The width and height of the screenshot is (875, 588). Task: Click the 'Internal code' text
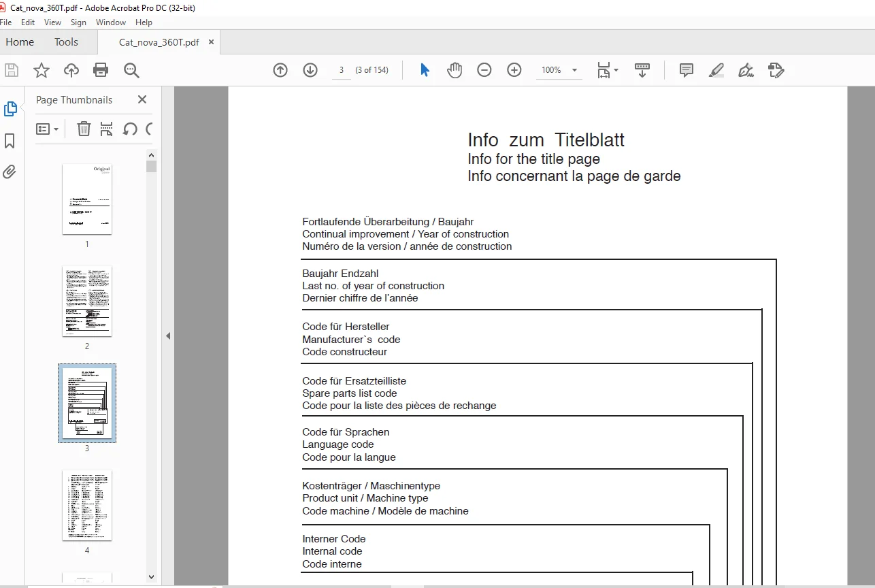click(x=332, y=551)
